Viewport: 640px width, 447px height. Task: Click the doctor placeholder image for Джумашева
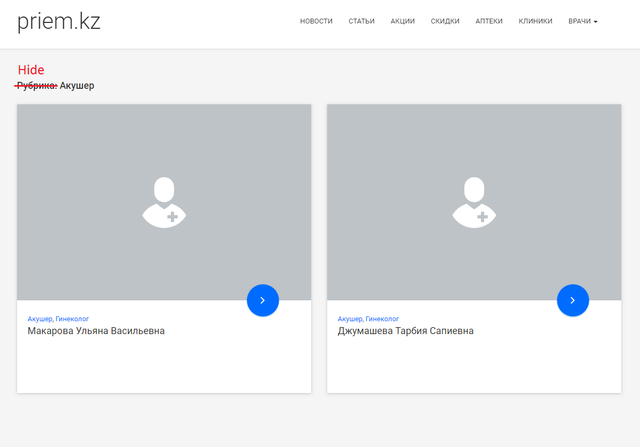[474, 202]
